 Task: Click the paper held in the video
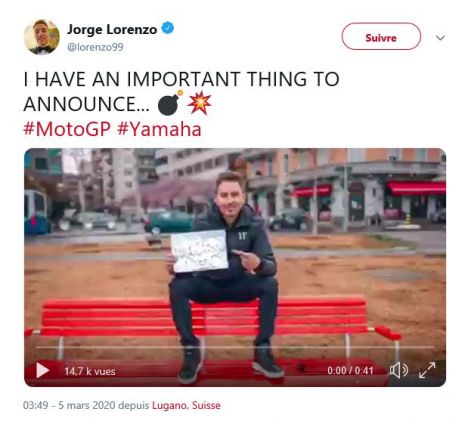coord(199,250)
